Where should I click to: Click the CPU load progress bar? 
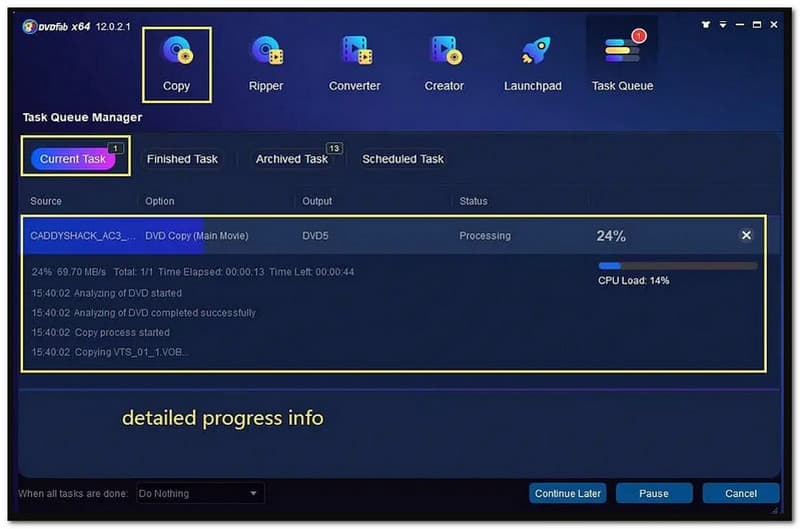tap(677, 266)
